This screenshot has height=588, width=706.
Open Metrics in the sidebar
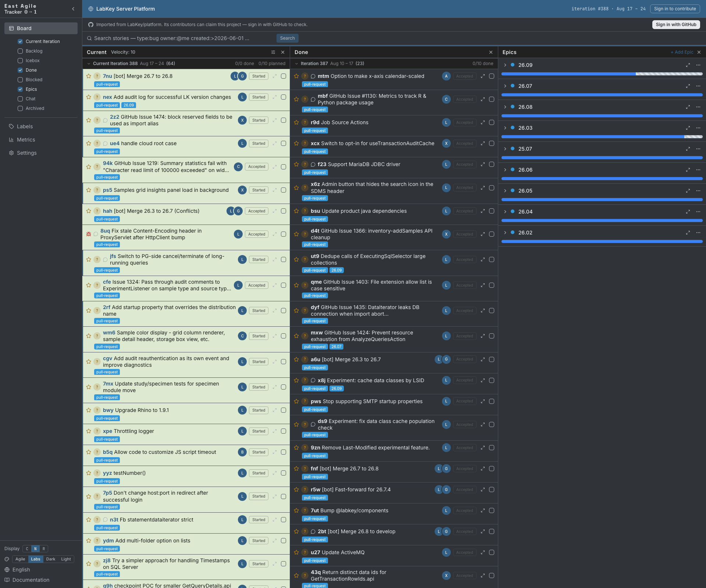41,140
